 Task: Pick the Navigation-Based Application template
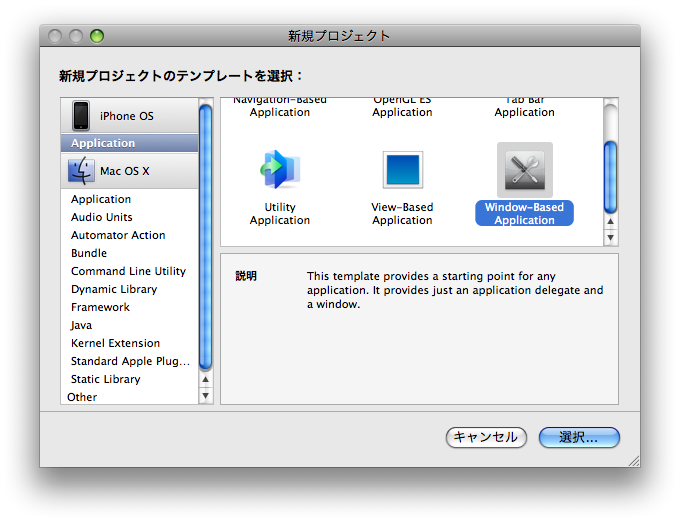[x=280, y=107]
